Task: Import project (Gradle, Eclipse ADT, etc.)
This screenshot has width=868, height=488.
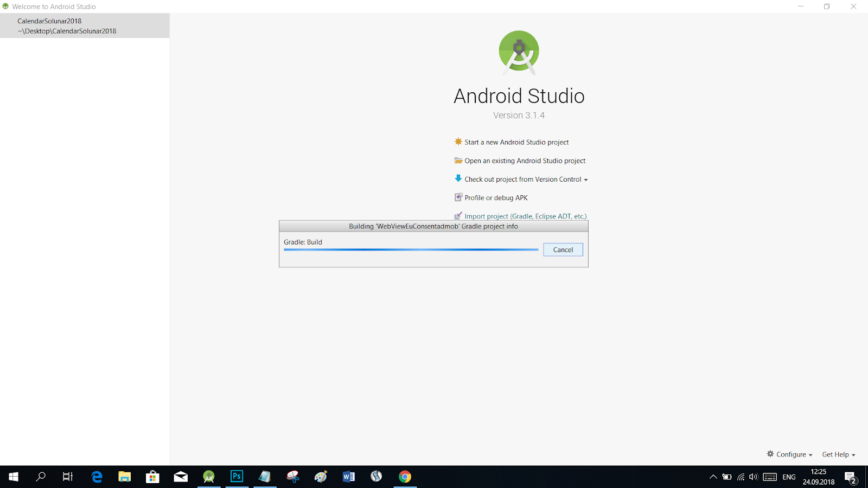Action: (526, 216)
